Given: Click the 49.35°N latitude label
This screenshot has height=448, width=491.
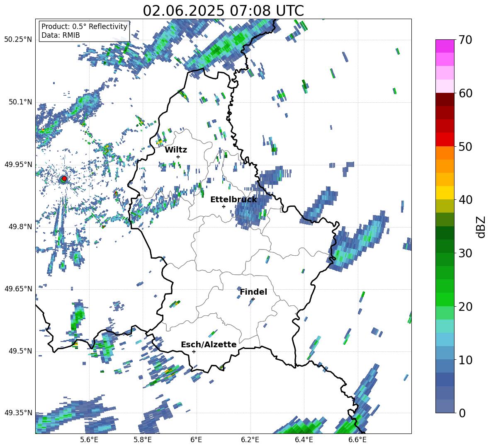Looking at the screenshot, I should click(18, 413).
